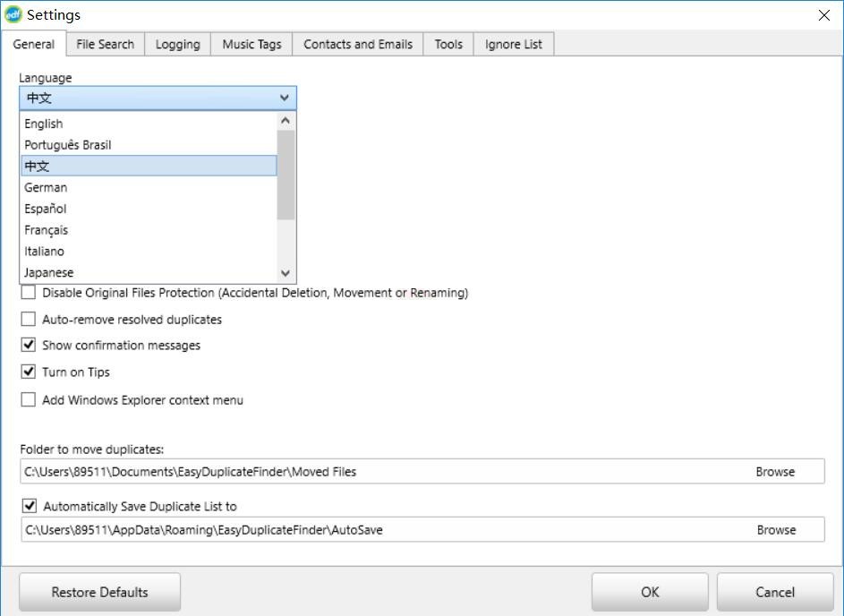This screenshot has height=616, width=844.
Task: Enable Add Windows Explorer context menu
Action: click(x=29, y=400)
